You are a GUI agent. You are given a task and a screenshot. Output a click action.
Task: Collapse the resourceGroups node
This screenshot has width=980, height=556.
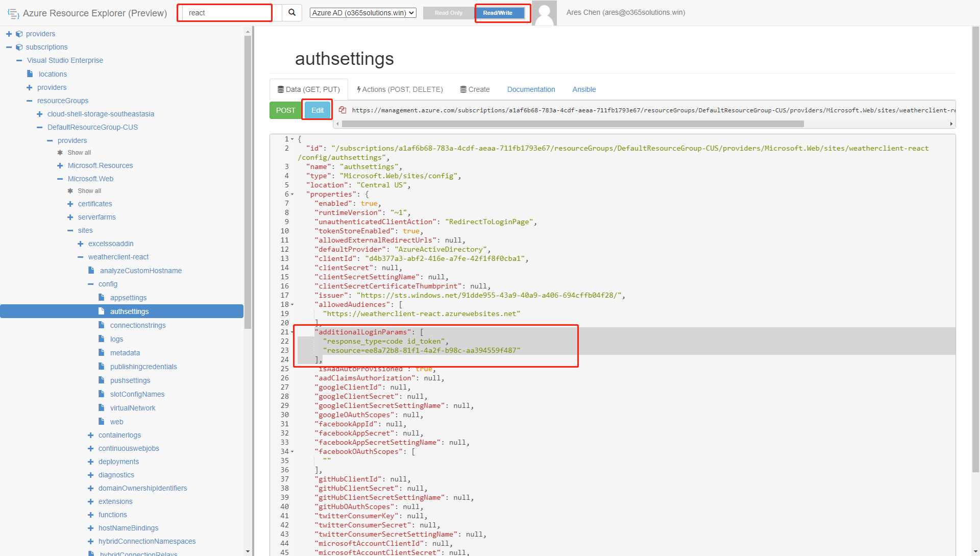pos(29,101)
